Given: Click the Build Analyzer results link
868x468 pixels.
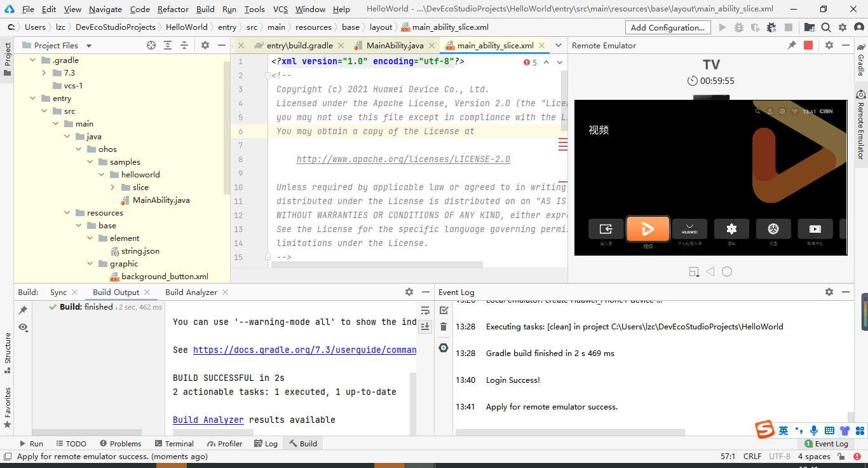Looking at the screenshot, I should pyautogui.click(x=208, y=420).
